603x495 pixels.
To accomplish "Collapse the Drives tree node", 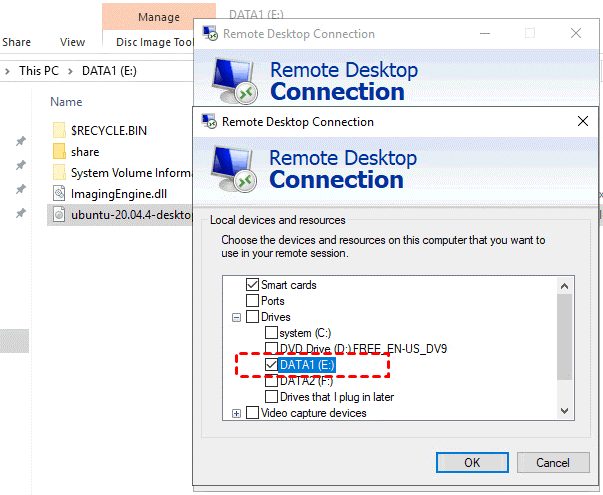I will pyautogui.click(x=237, y=317).
